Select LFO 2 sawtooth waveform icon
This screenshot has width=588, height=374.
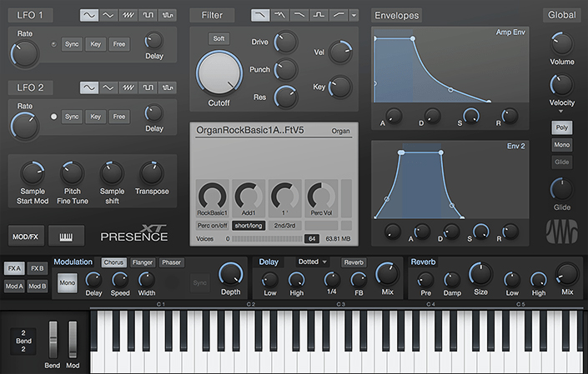[128, 87]
